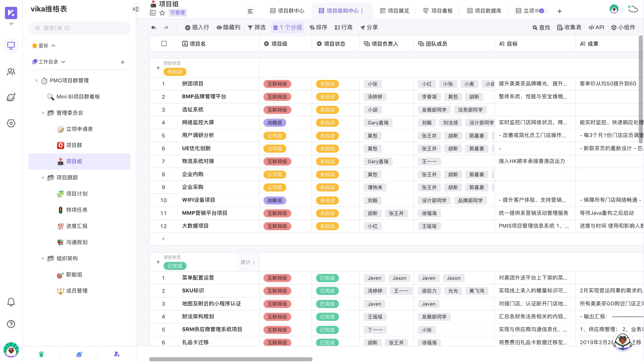Viewport: 644px width, 362px height.
Task: Open the trash bin icon at bottom left
Action: coord(41,354)
